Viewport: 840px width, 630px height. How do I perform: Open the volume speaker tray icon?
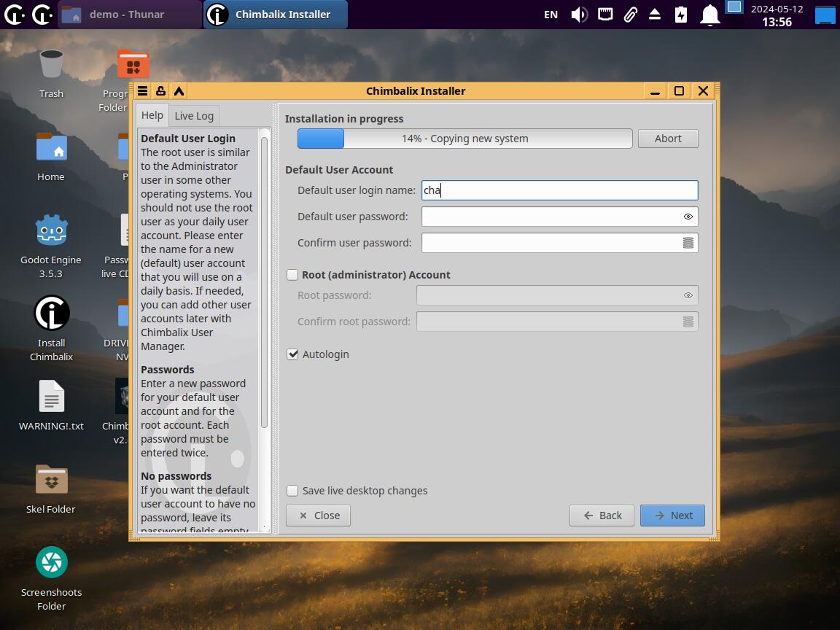pyautogui.click(x=579, y=15)
